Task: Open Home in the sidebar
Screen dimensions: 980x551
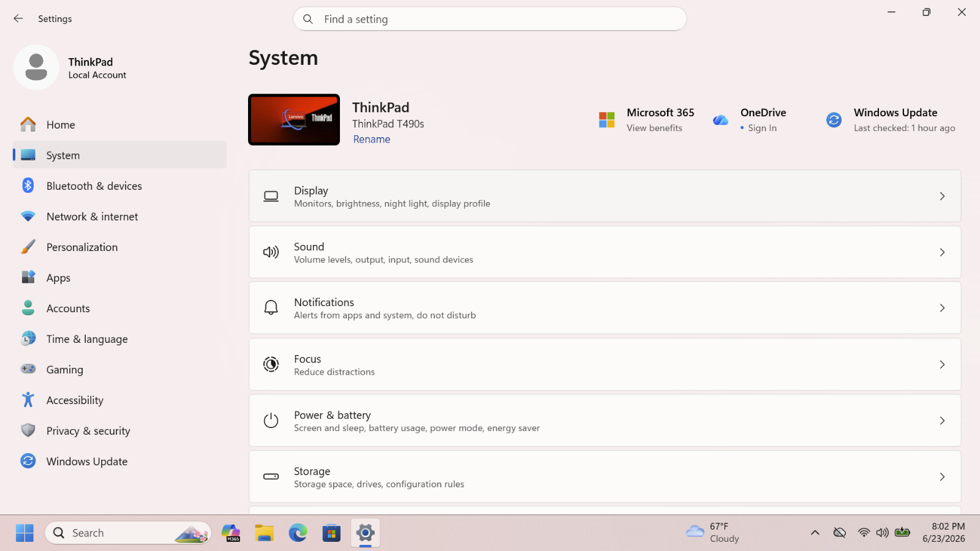Action: [x=119, y=124]
